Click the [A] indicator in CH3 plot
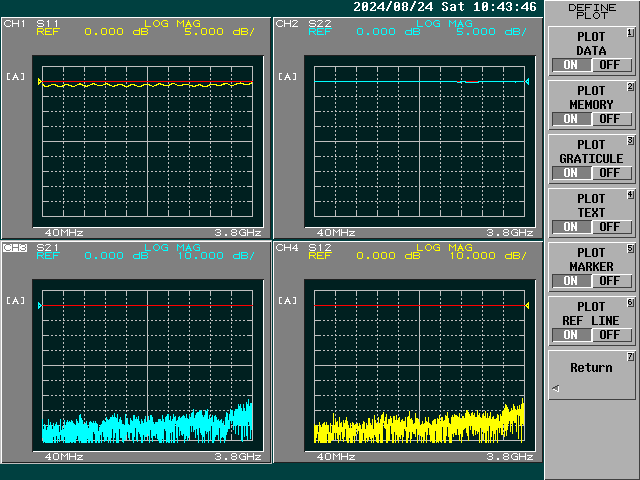This screenshot has width=640, height=480. click(x=15, y=300)
